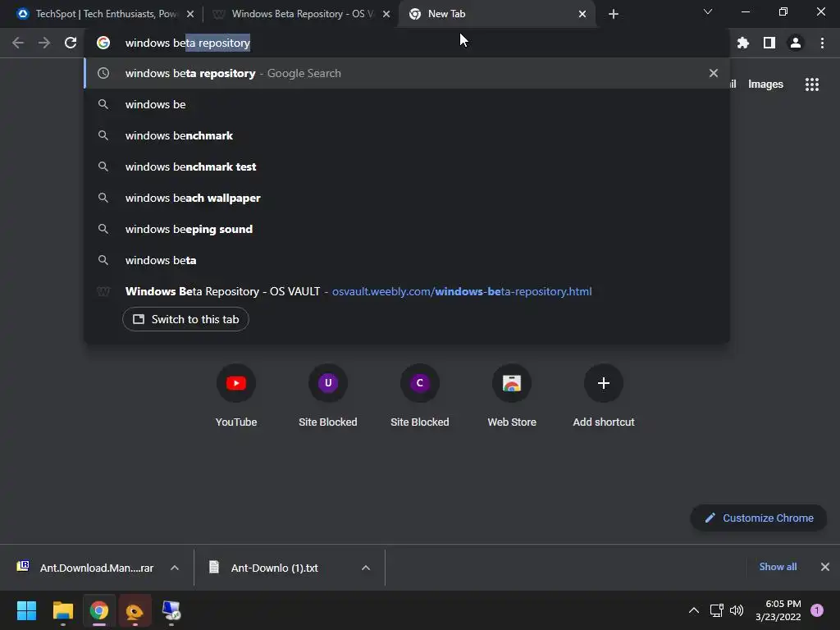Screen dimensions: 840x630
Task: Select the 'windows beeping sound' suggestion
Action: tap(407, 229)
